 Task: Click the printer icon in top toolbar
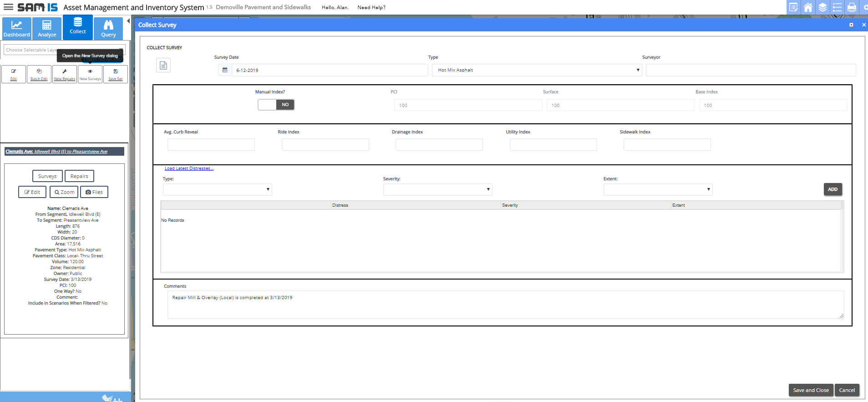click(852, 7)
